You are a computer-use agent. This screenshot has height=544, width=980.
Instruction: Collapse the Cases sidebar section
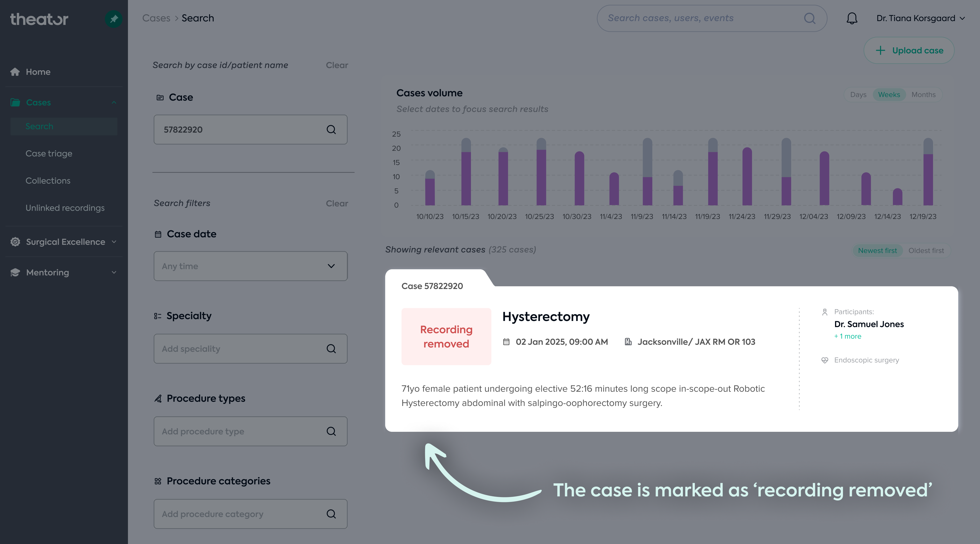tap(114, 103)
